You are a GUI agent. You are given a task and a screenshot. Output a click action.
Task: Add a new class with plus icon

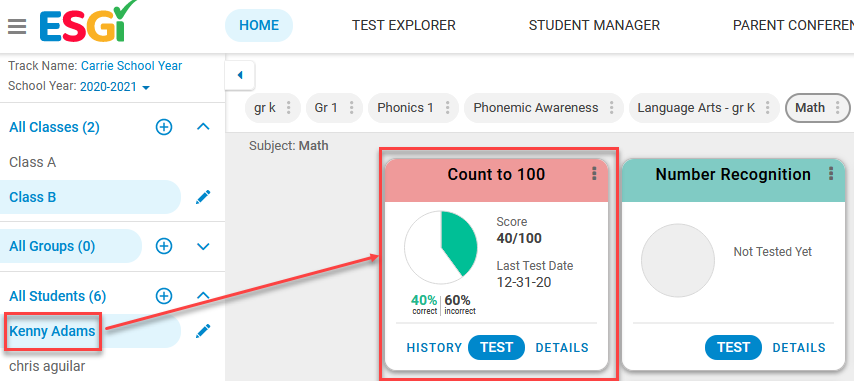[x=164, y=127]
